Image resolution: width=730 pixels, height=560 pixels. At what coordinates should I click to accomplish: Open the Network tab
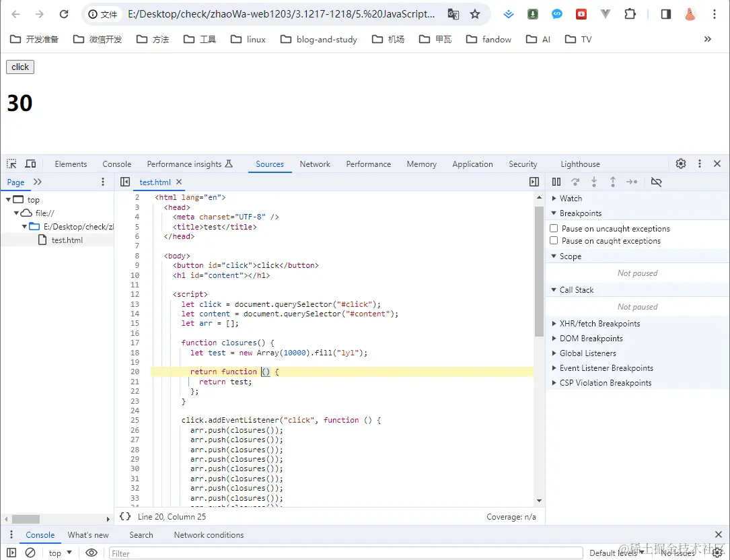315,164
